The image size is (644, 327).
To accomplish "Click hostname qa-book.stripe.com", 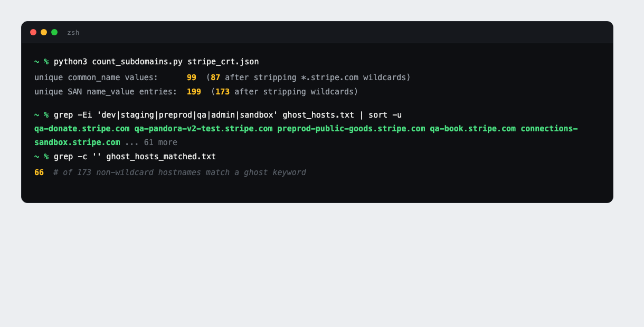I will pyautogui.click(x=472, y=129).
